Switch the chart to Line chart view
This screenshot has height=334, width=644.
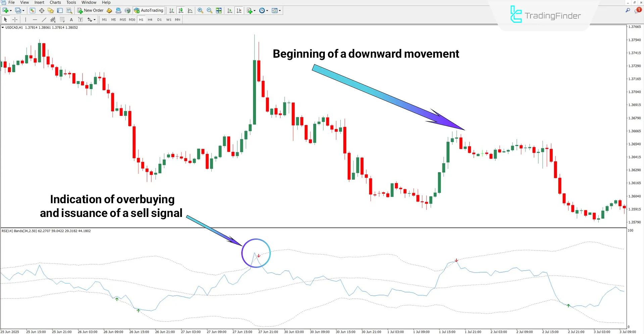coord(190,10)
